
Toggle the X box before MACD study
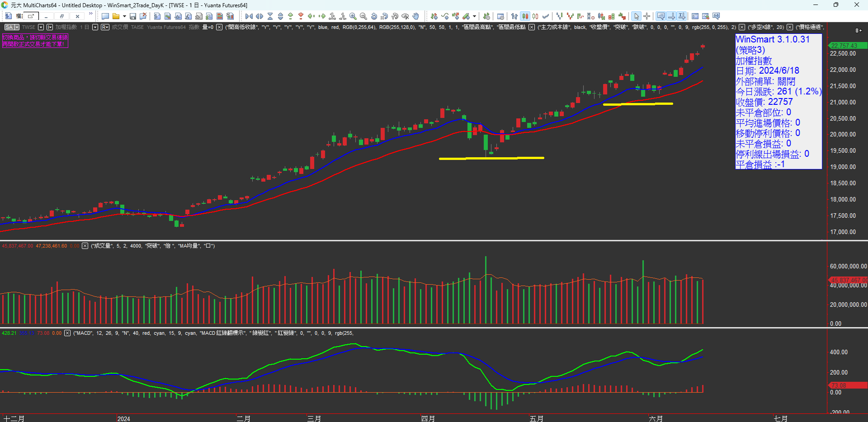tap(67, 333)
